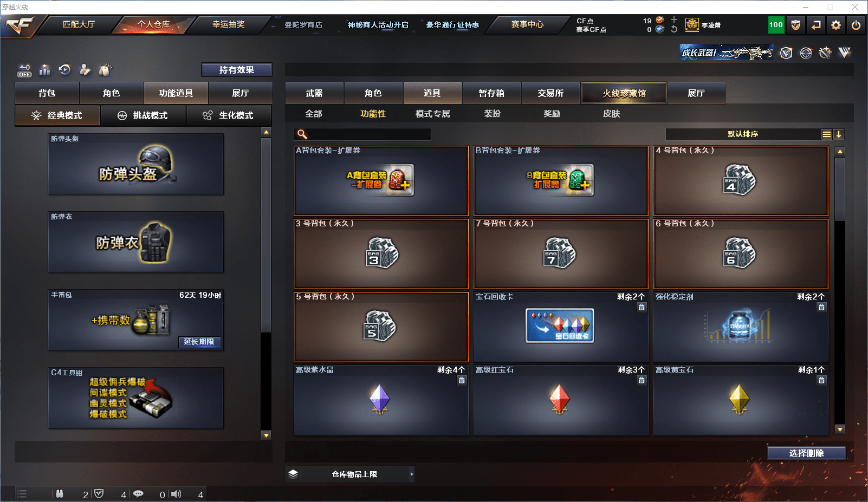Click the dog tags icon in the toolbar
This screenshot has height=502, width=868.
coord(105,69)
